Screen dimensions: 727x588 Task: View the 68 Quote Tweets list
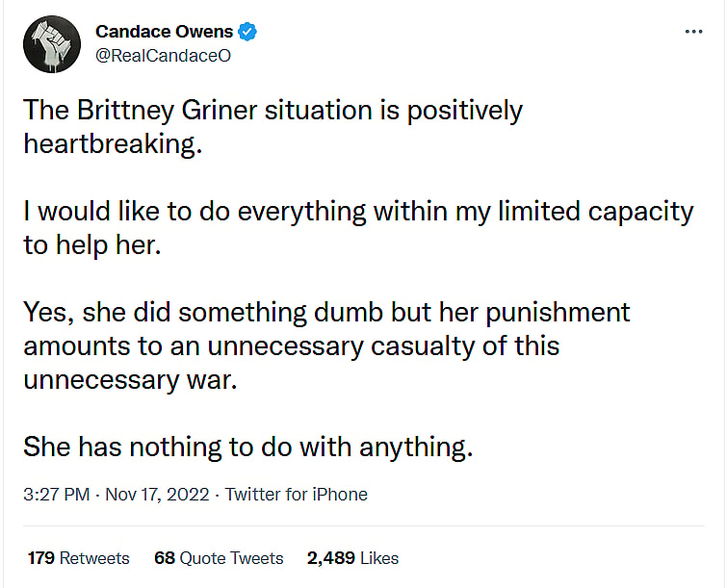click(219, 558)
